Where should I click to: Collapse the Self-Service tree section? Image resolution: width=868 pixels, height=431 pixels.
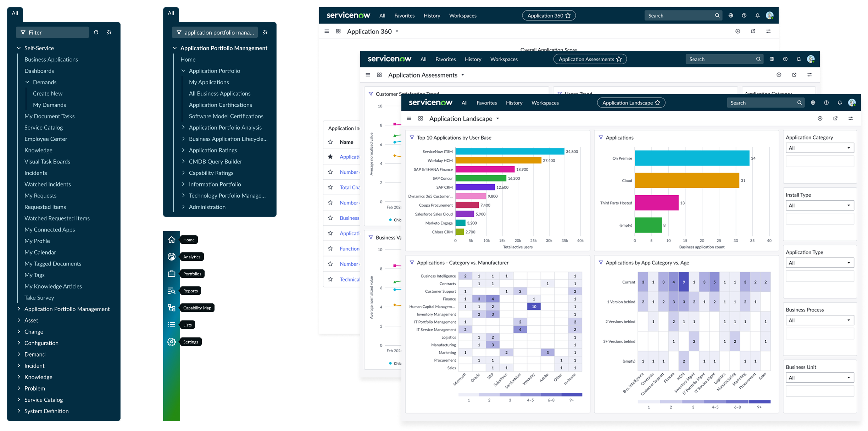point(19,48)
